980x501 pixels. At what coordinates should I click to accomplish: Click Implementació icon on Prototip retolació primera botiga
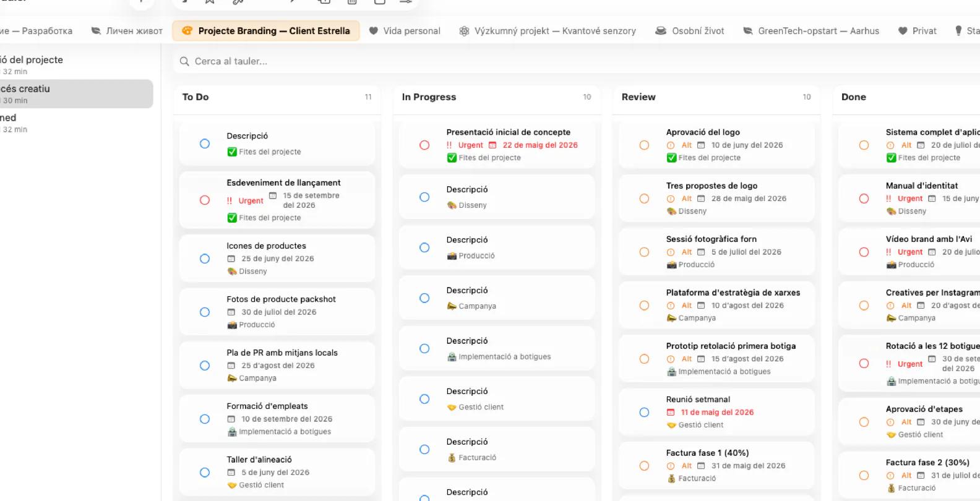671,372
